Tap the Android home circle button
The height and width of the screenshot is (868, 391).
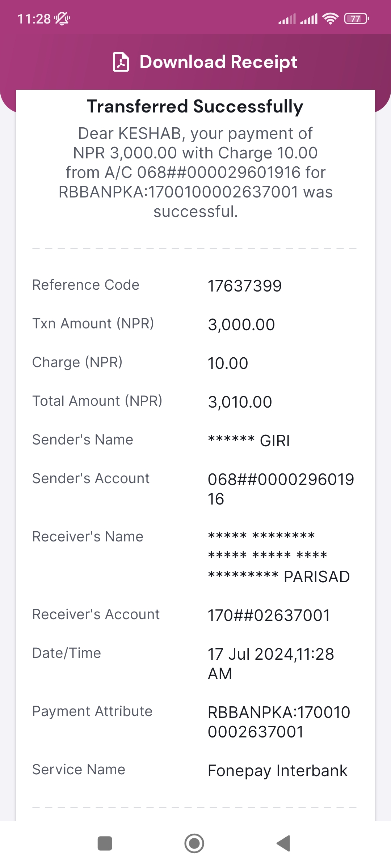(194, 843)
